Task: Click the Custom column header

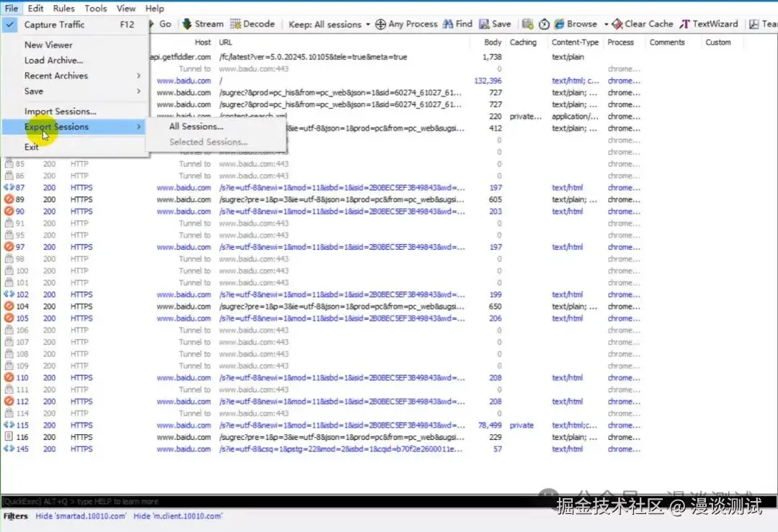Action: coord(718,42)
